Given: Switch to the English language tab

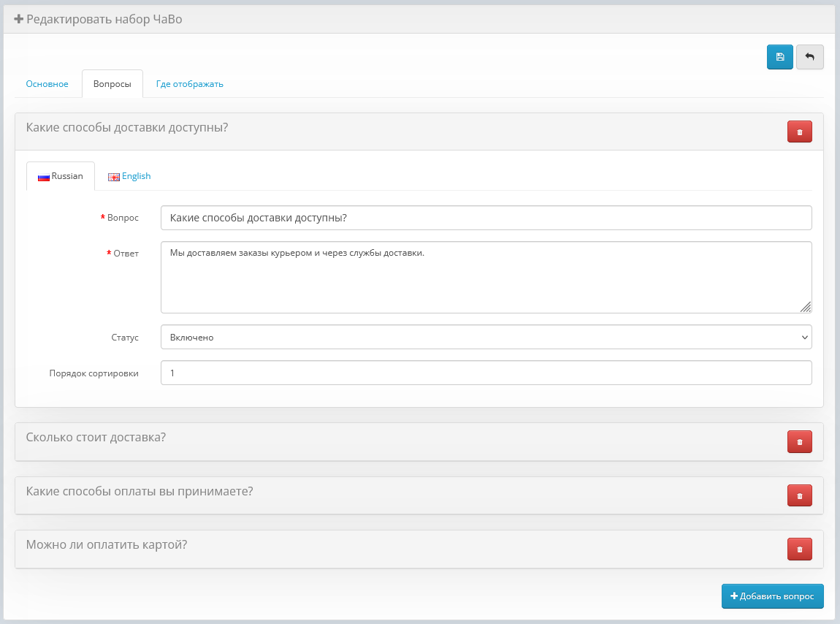Looking at the screenshot, I should pyautogui.click(x=129, y=176).
